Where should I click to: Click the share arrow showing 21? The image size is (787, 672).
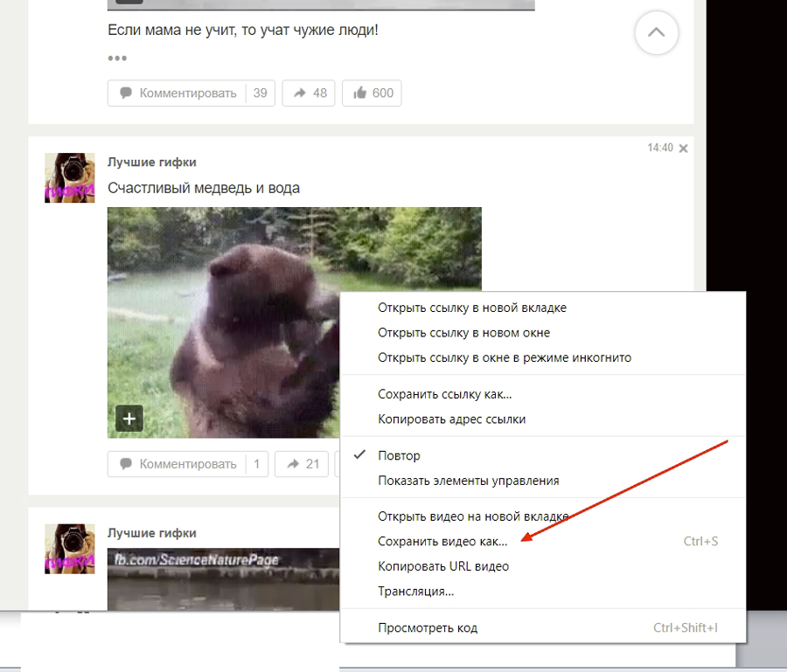pyautogui.click(x=303, y=464)
